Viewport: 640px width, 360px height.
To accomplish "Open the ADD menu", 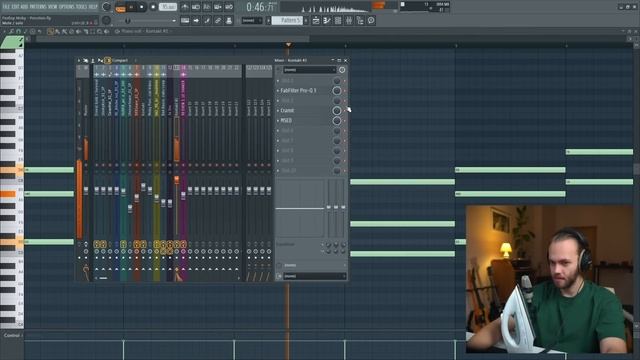I will 24,7.
